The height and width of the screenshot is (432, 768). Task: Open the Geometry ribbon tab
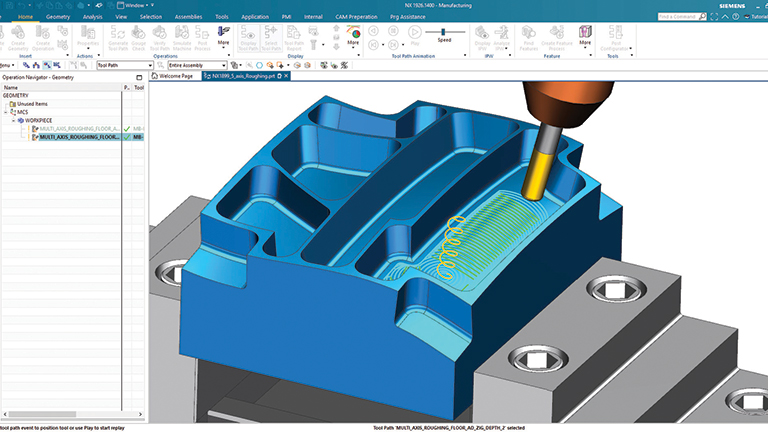58,17
